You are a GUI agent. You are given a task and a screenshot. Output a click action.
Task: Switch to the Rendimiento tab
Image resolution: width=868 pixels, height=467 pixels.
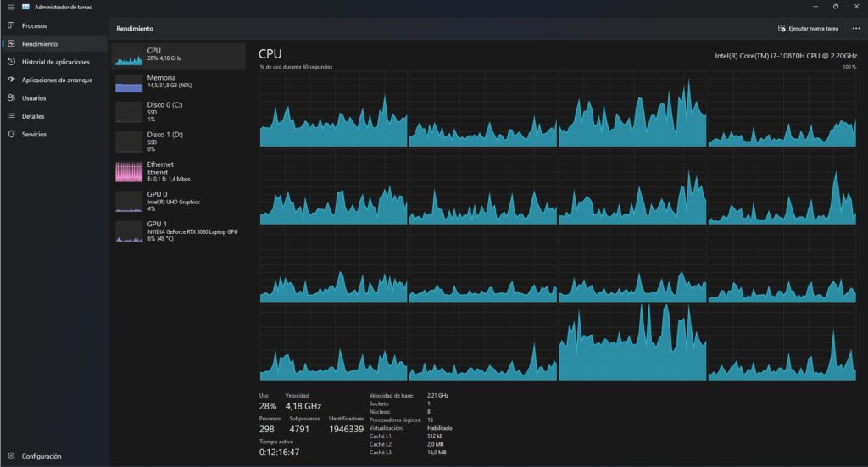tap(40, 43)
